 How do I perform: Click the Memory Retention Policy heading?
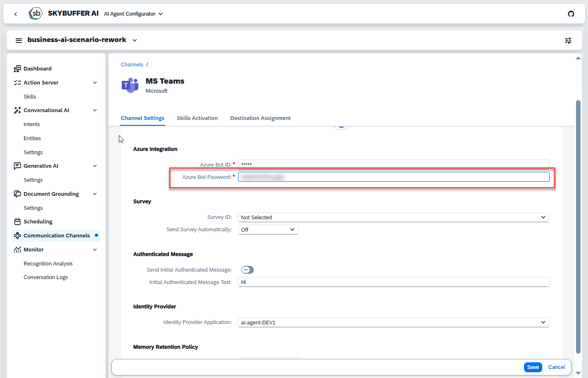tap(165, 347)
